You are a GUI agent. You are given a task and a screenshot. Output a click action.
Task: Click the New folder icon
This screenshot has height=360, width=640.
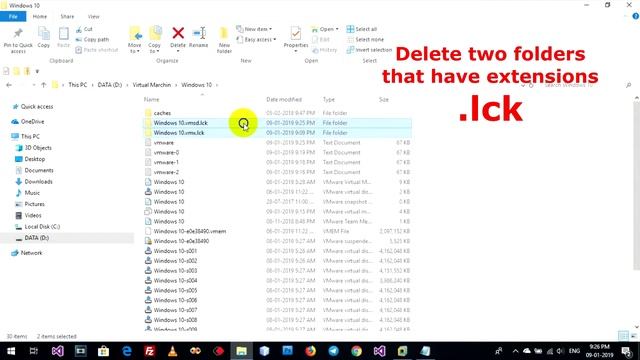coord(224,33)
